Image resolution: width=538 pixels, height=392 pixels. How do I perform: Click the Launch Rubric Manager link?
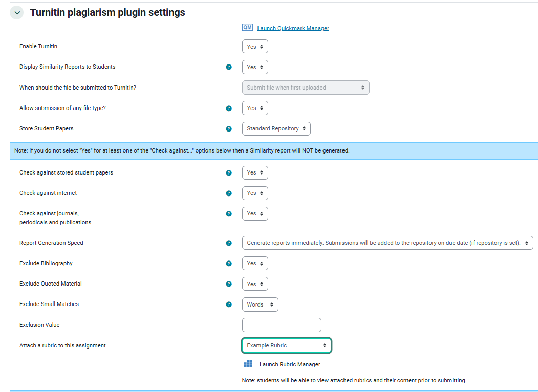290,365
